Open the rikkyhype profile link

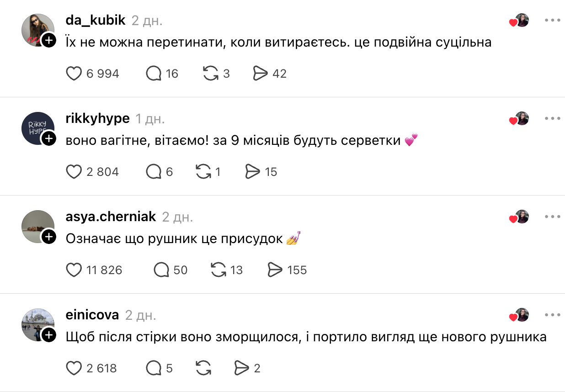[x=98, y=119]
